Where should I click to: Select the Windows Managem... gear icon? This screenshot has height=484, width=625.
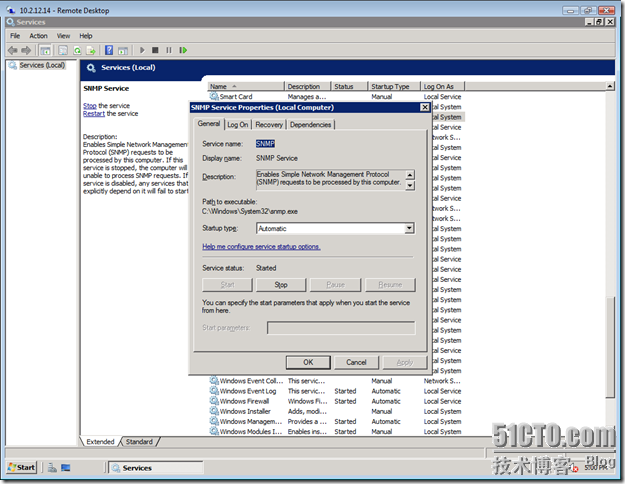pos(214,421)
